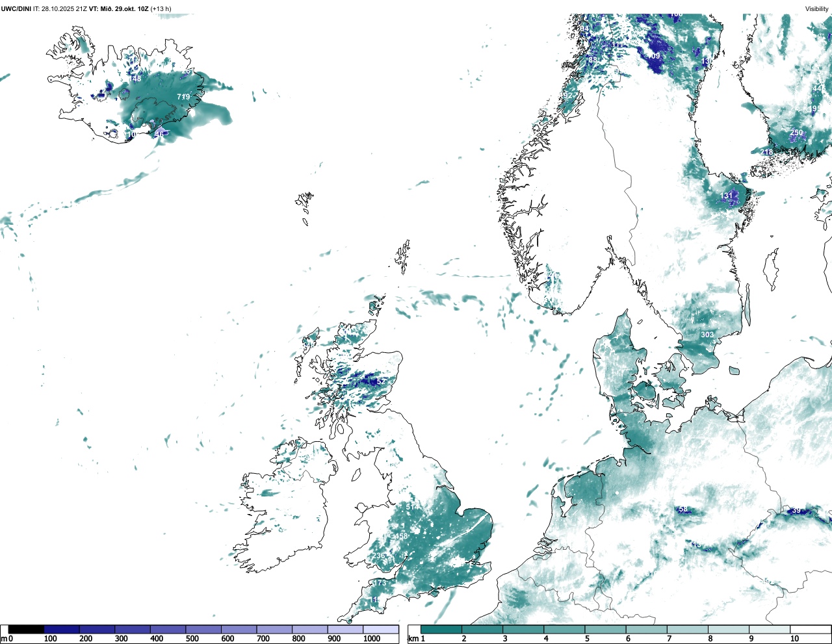This screenshot has width=832, height=644.
Task: Click the black 0–100 m swatch
Action: [27, 629]
